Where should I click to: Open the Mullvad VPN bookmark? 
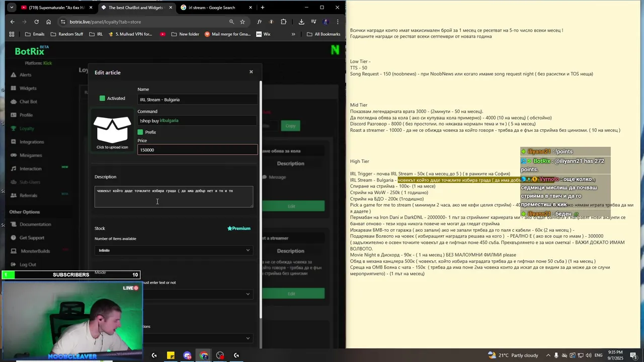[130, 34]
